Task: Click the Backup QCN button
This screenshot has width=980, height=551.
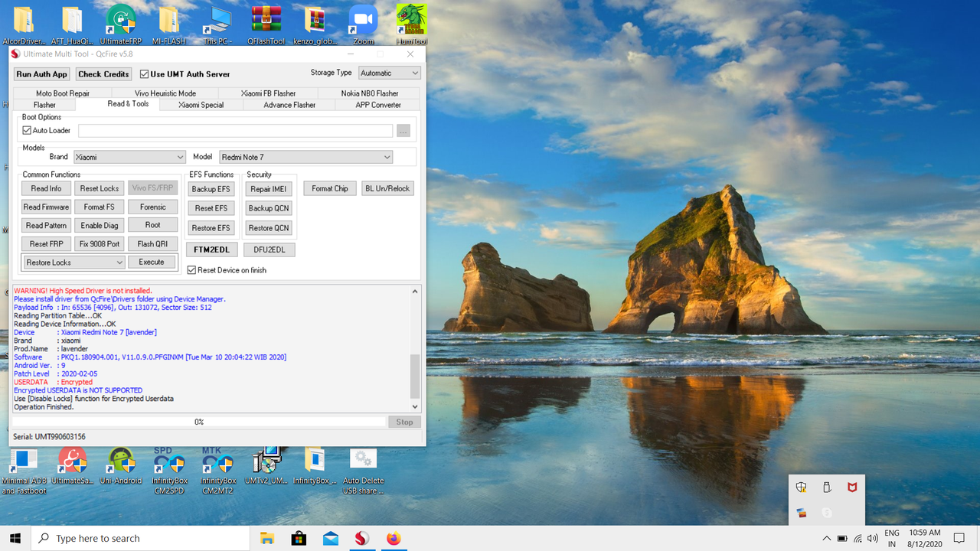Action: 268,208
